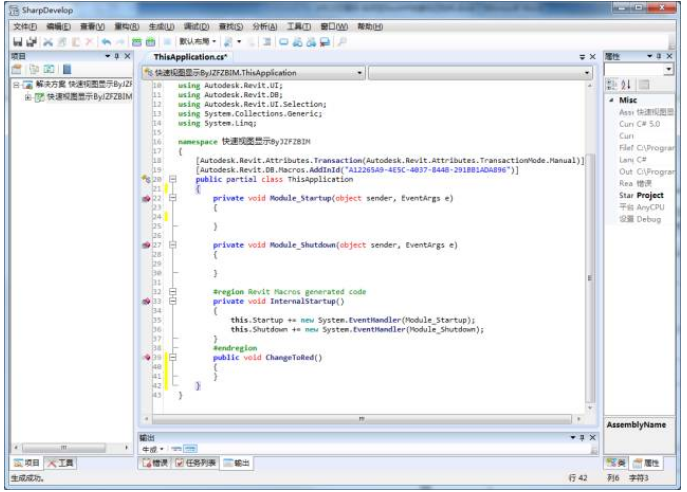Open the 文件(F) menu

pos(25,27)
